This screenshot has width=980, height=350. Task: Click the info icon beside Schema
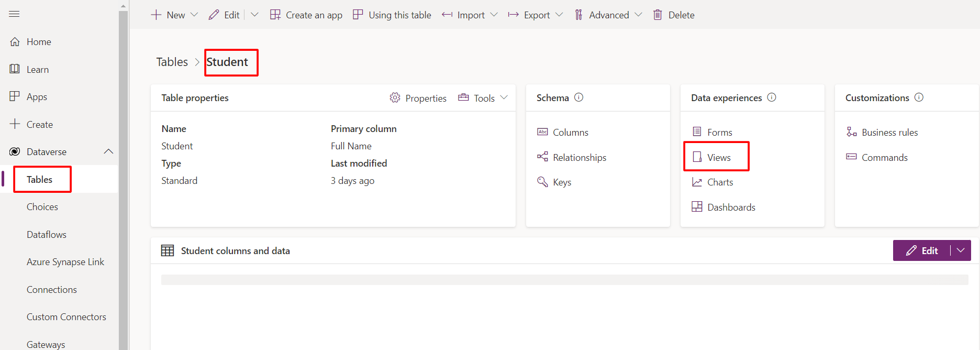[x=578, y=97]
